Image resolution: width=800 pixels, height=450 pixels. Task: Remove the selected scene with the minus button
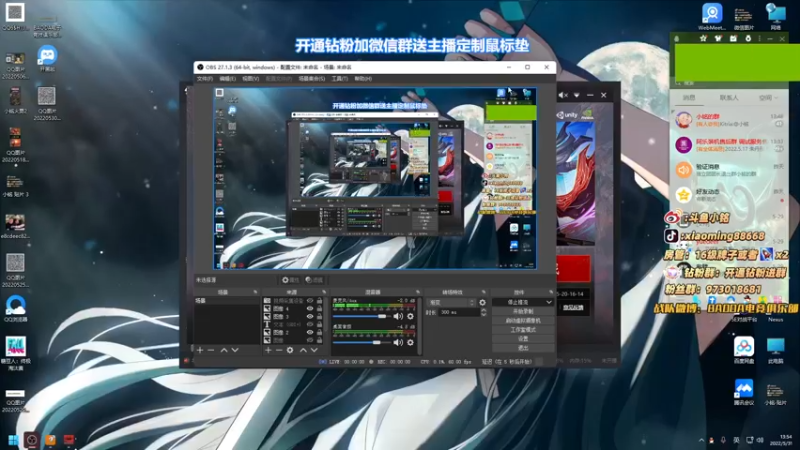(x=211, y=350)
